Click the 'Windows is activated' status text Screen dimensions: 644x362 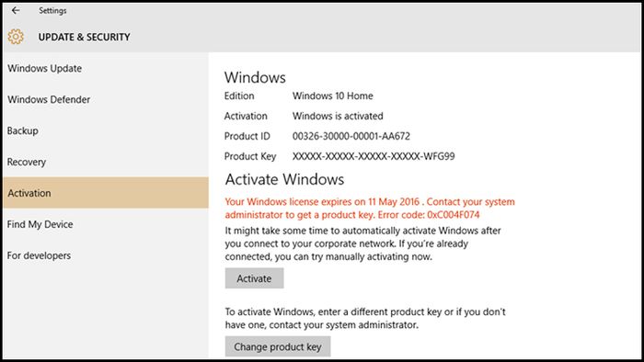(338, 116)
